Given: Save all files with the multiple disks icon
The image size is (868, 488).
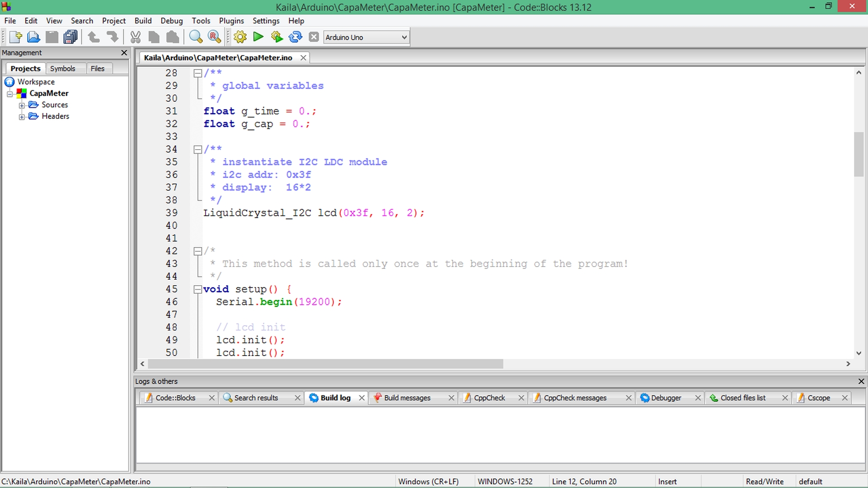Looking at the screenshot, I should [70, 37].
